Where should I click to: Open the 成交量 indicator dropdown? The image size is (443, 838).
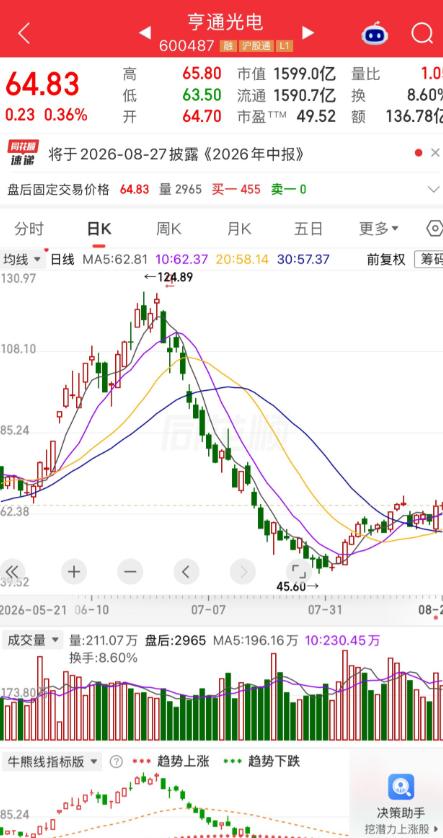click(x=32, y=640)
